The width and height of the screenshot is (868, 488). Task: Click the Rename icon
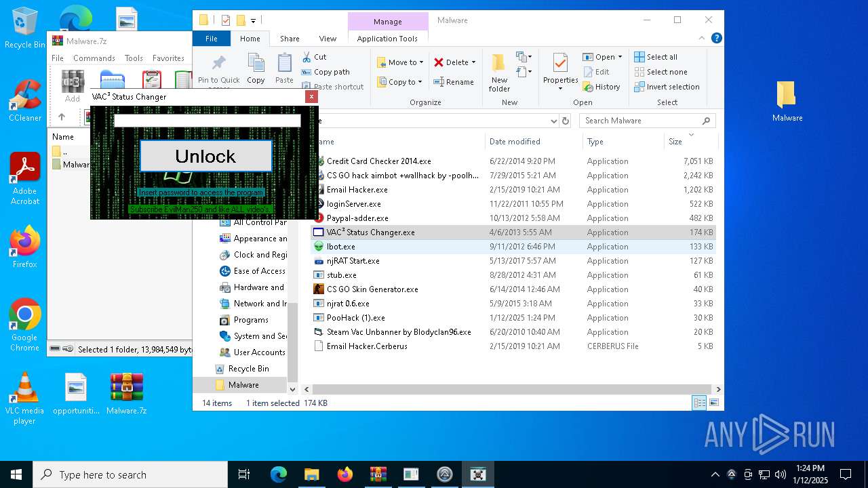[x=439, y=82]
